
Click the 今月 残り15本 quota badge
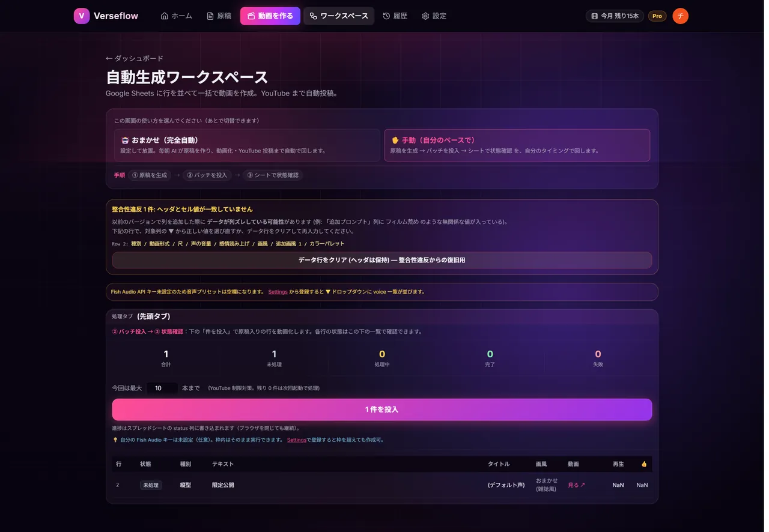615,16
